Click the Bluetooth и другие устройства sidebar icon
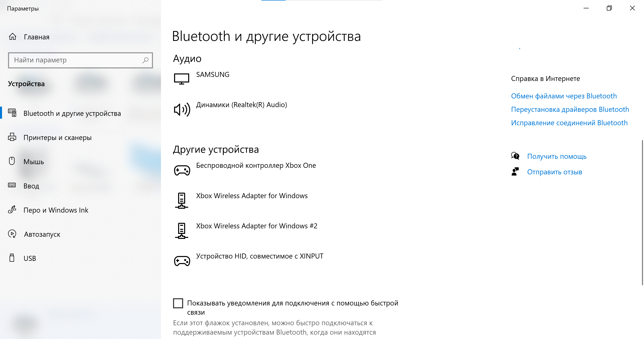The height and width of the screenshot is (339, 644). pos(13,113)
